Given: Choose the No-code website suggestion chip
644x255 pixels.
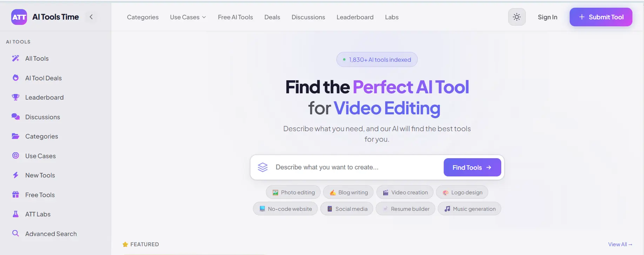Looking at the screenshot, I should coord(285,209).
